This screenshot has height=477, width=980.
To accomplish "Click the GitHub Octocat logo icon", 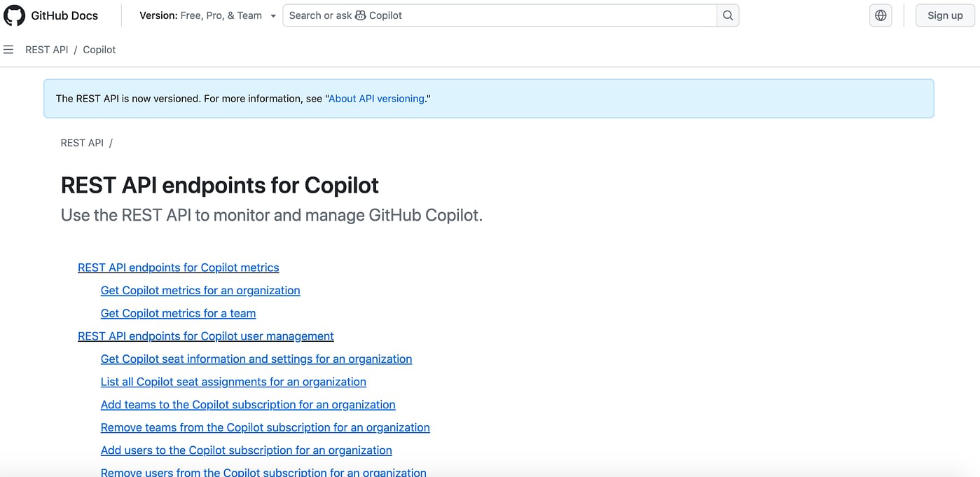I will [x=15, y=15].
